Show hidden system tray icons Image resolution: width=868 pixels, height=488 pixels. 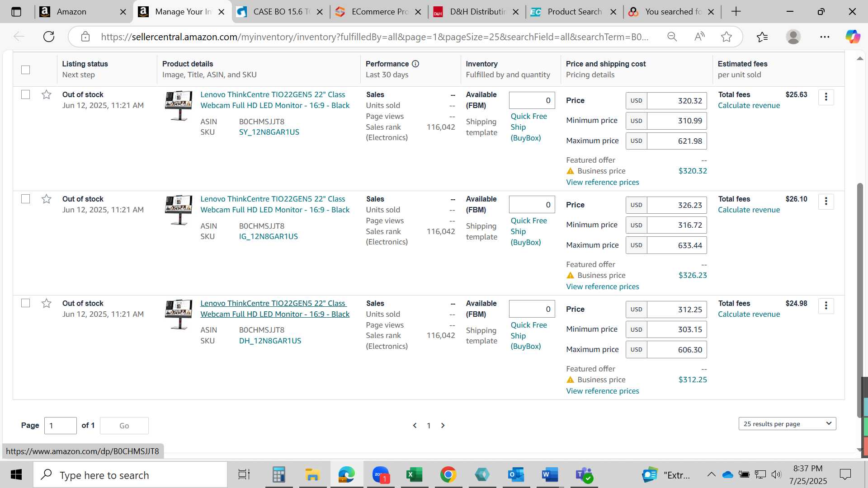[x=711, y=474]
